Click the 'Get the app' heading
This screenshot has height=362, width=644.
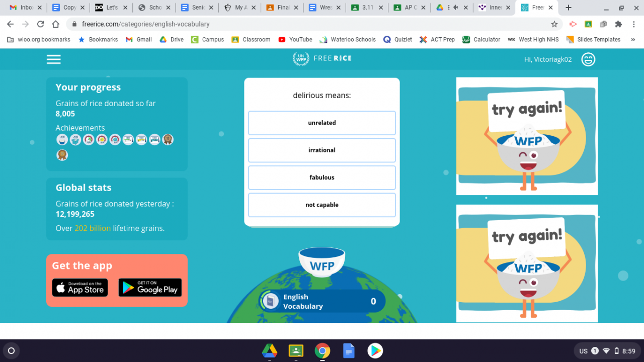(82, 266)
